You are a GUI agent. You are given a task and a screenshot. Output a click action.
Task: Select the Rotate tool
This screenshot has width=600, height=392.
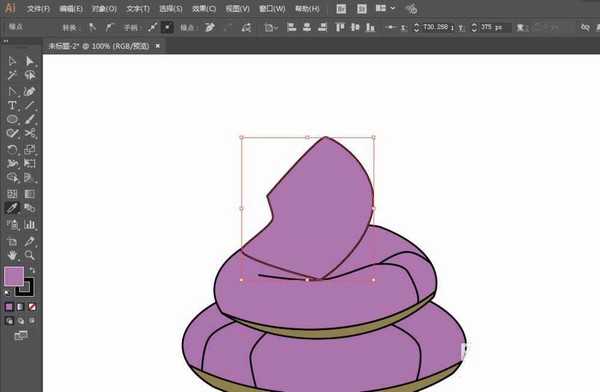coord(12,149)
